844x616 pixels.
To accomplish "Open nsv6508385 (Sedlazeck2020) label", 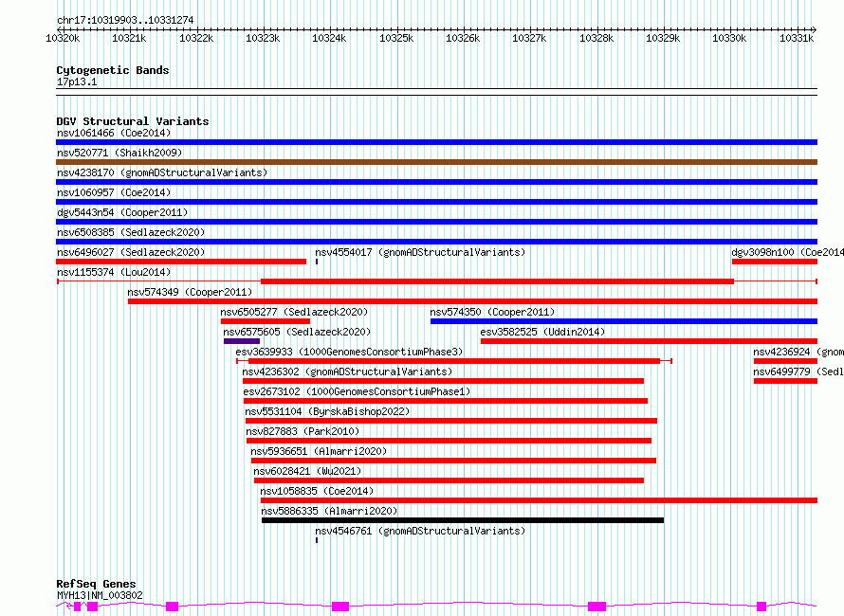I will click(131, 232).
